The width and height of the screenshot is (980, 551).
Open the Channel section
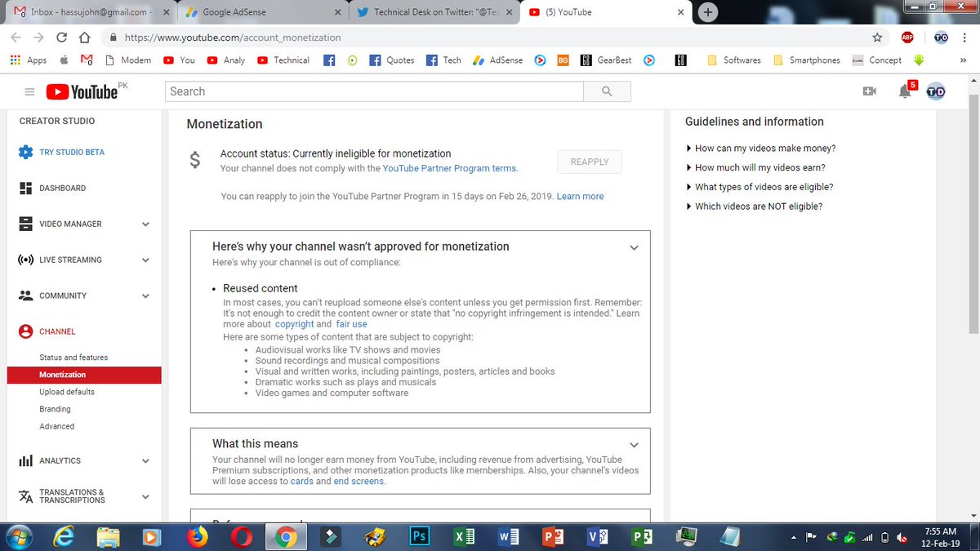pos(57,331)
